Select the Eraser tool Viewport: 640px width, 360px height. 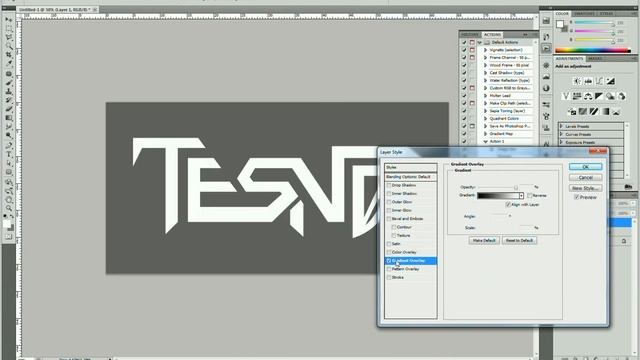[9, 109]
